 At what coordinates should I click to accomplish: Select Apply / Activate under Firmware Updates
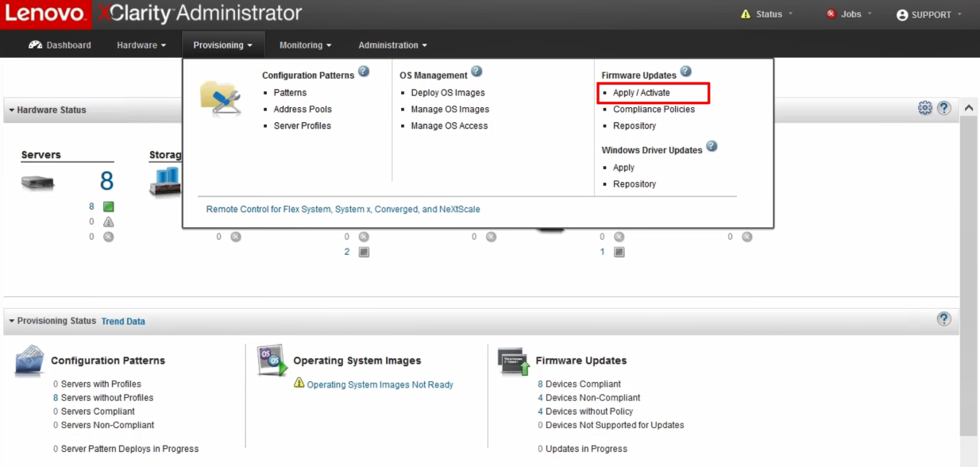click(x=642, y=93)
